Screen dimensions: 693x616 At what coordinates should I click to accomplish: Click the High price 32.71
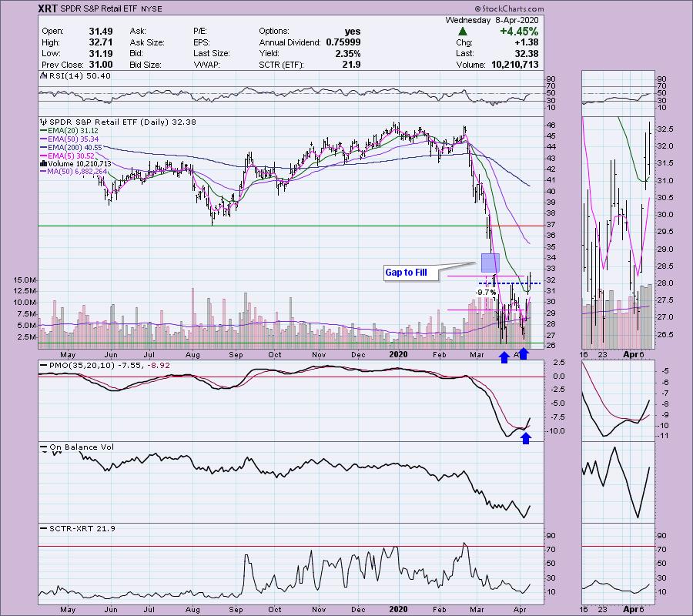coord(101,42)
